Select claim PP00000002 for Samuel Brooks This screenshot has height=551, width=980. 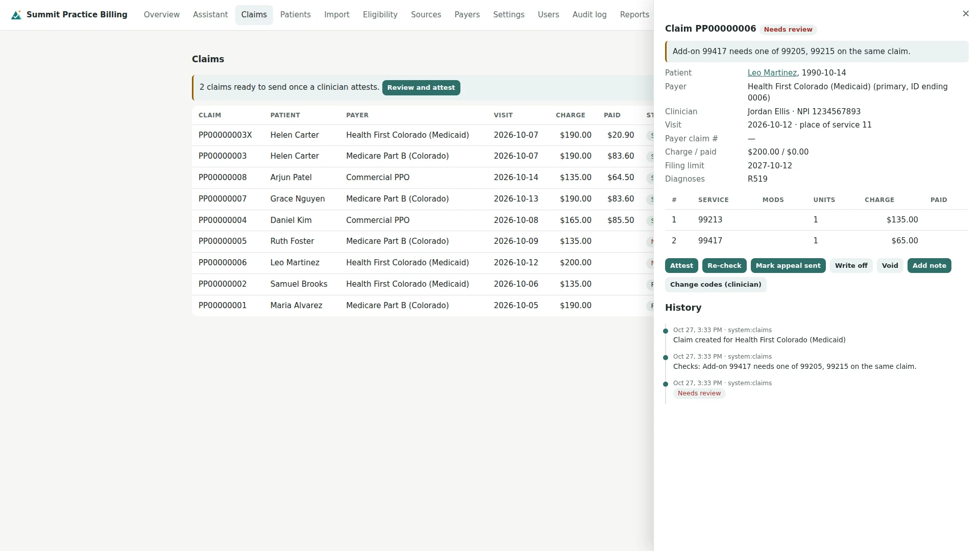pyautogui.click(x=423, y=284)
